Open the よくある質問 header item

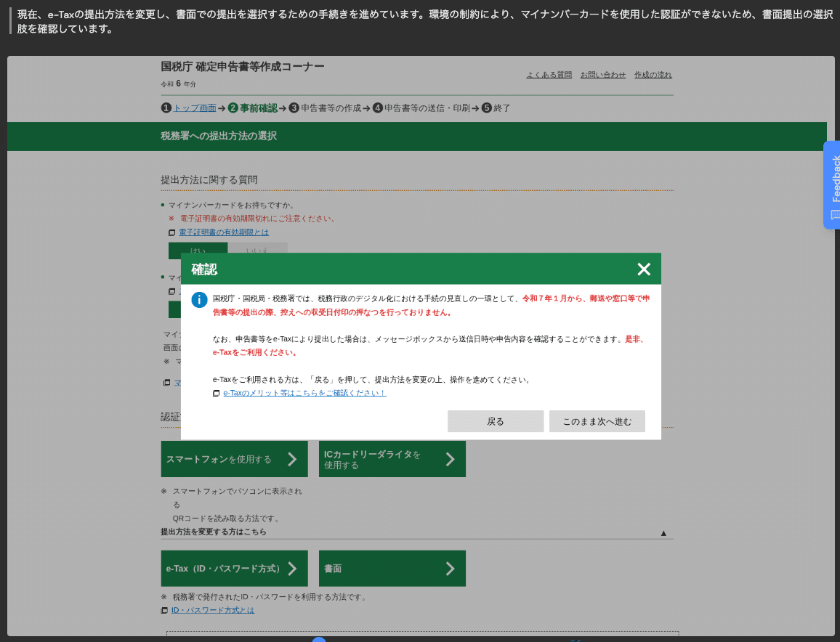pyautogui.click(x=549, y=74)
